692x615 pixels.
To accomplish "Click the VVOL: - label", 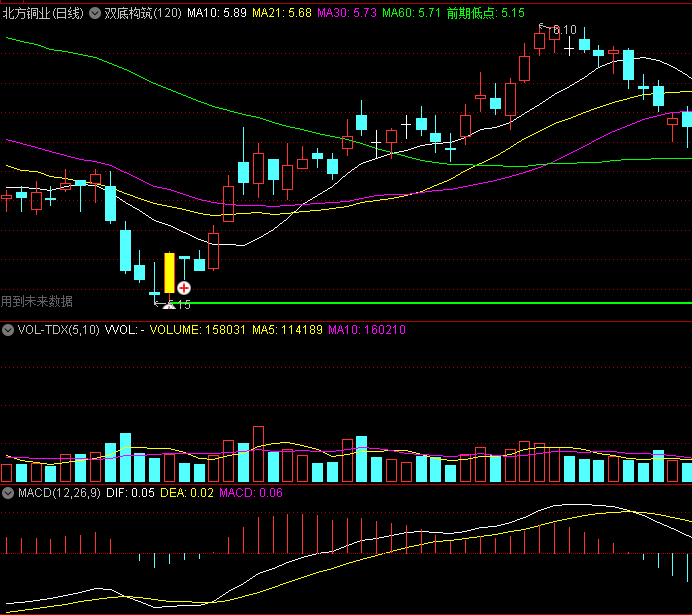I will pyautogui.click(x=125, y=330).
